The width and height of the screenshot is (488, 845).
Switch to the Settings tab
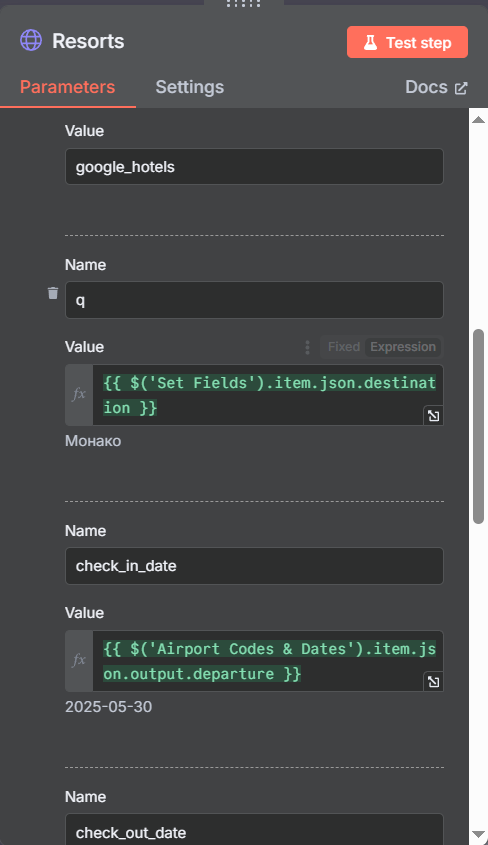point(190,87)
